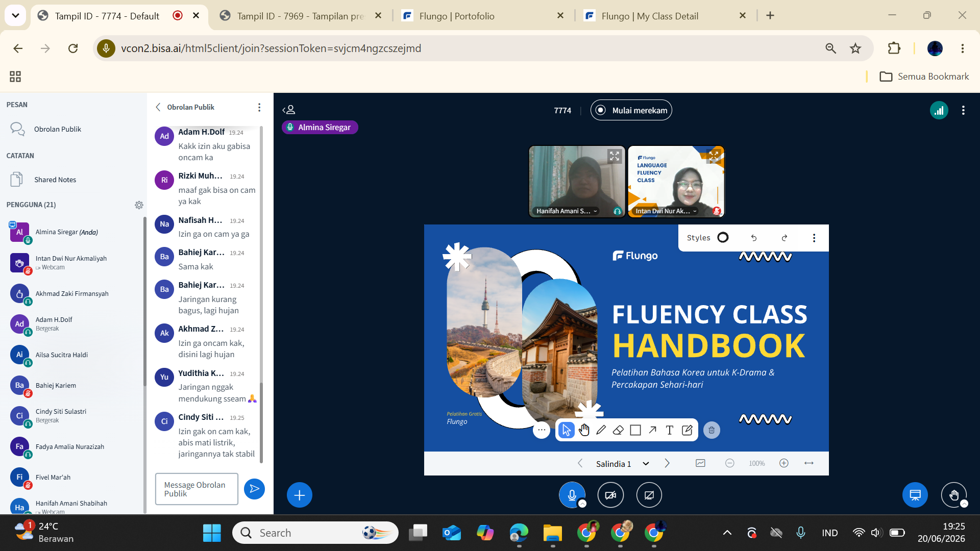Open Shared Notes in sidebar
Image resolution: width=980 pixels, height=551 pixels.
coord(55,180)
